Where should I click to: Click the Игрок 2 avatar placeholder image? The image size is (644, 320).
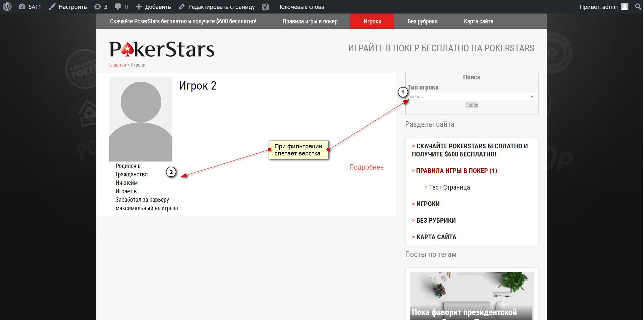(x=141, y=119)
